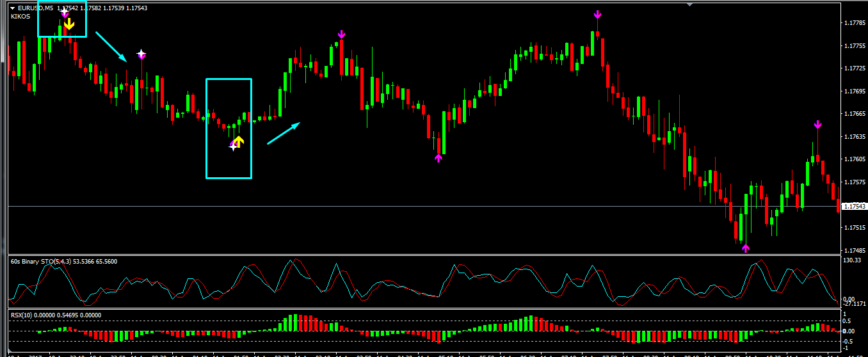This screenshot has height=357, width=868.
Task: Click the current price tag 1.17543
Action: [853, 206]
